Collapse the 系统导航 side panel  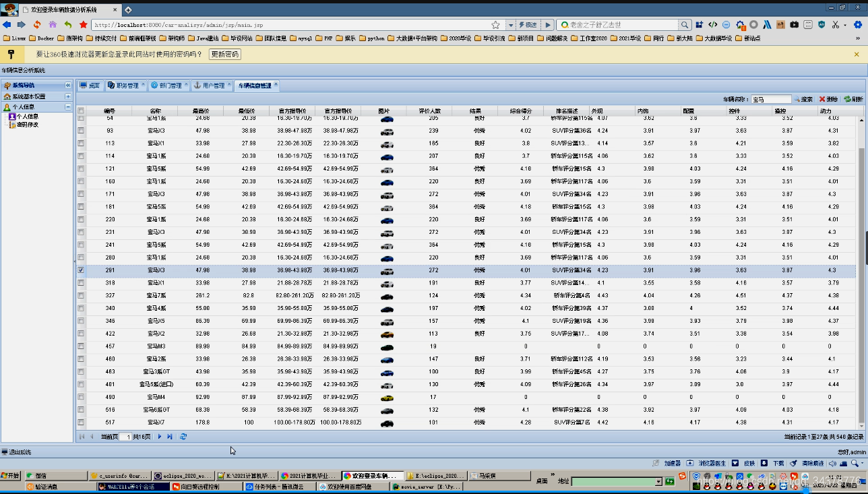pos(68,86)
